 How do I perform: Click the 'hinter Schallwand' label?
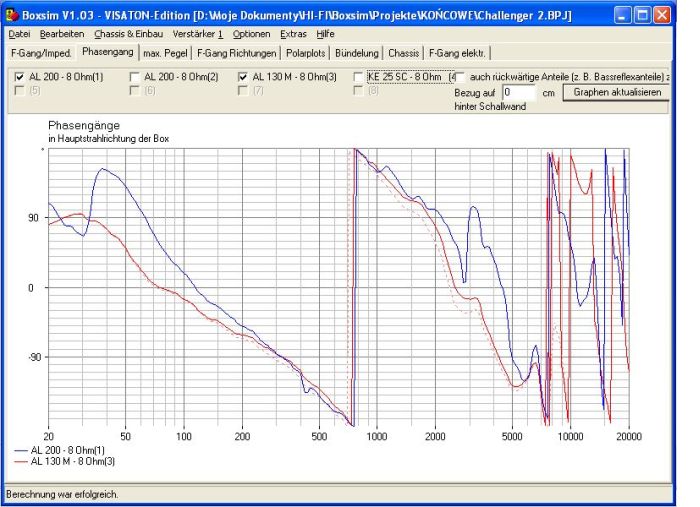(490, 106)
